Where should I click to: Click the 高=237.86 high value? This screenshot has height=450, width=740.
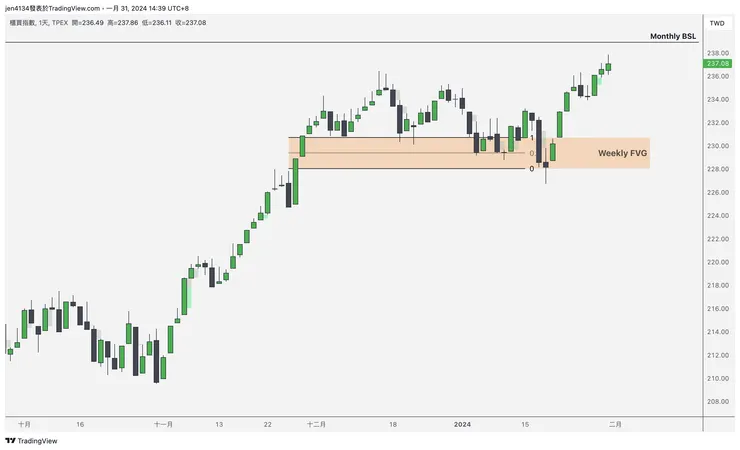tap(122, 21)
